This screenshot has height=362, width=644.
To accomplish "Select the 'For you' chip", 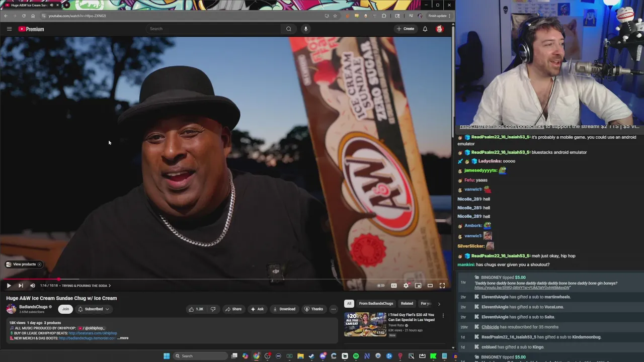I will coord(426,303).
